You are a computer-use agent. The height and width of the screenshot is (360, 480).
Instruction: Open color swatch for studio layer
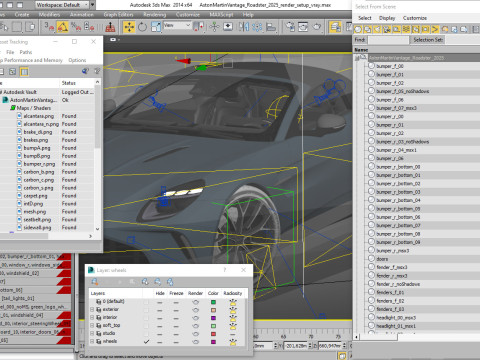tap(213, 334)
